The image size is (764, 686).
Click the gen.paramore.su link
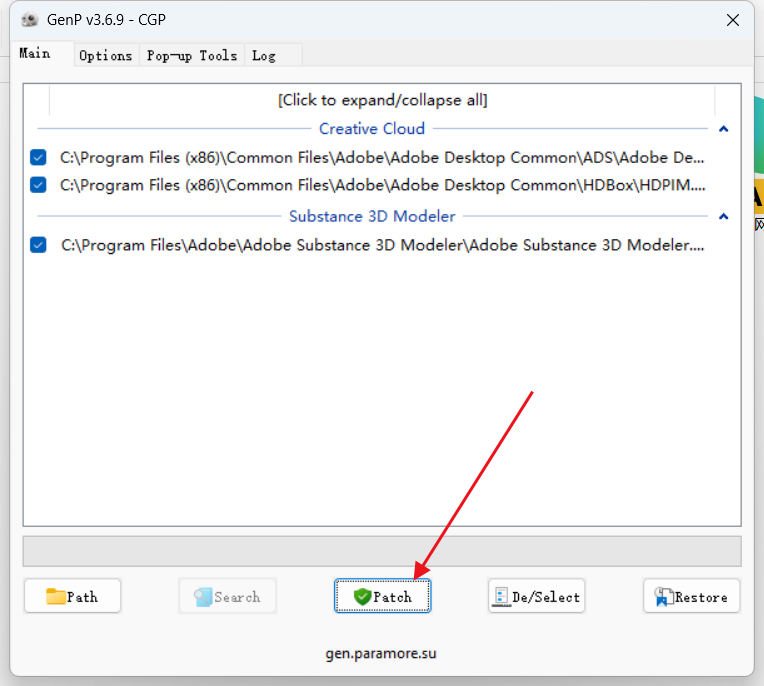click(x=381, y=653)
